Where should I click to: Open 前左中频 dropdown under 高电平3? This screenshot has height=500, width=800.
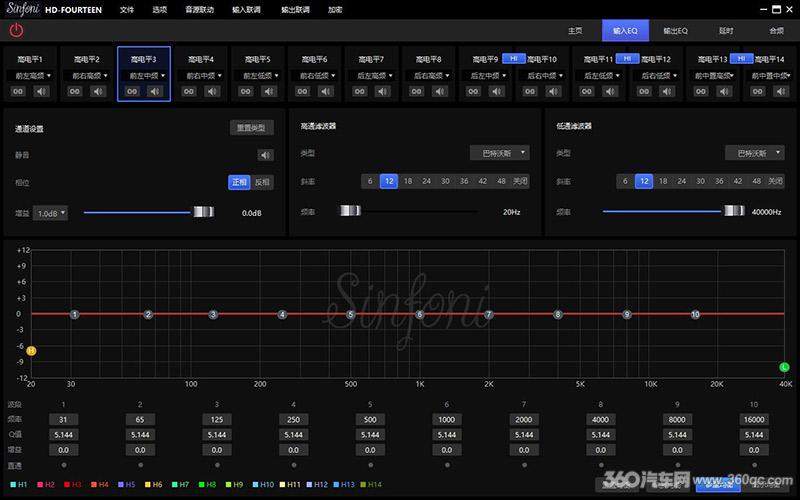coord(144,76)
